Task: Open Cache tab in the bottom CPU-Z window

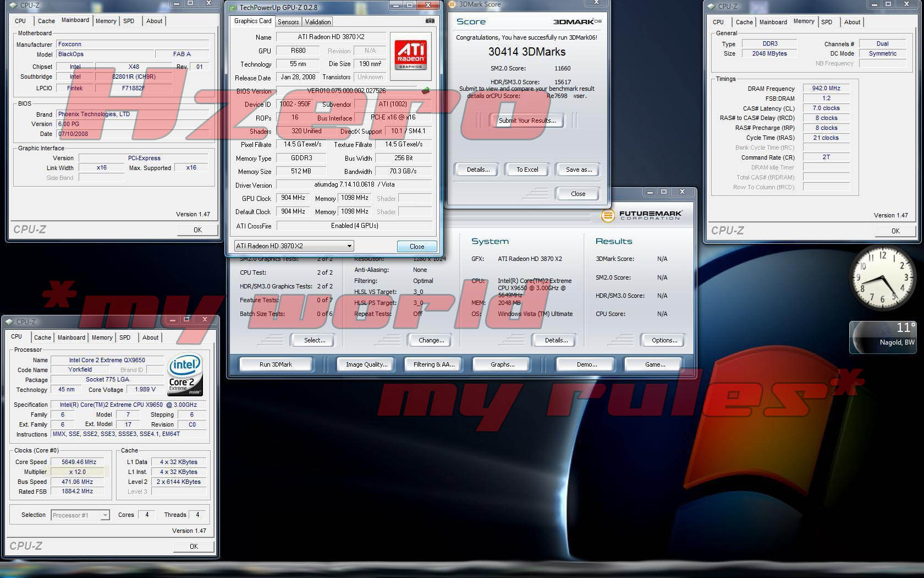Action: tap(42, 337)
